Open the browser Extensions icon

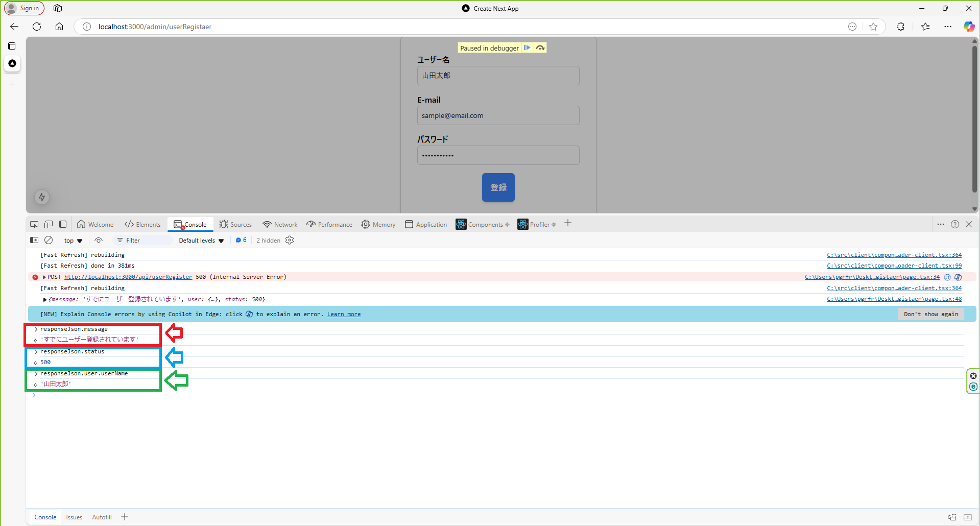pyautogui.click(x=901, y=27)
